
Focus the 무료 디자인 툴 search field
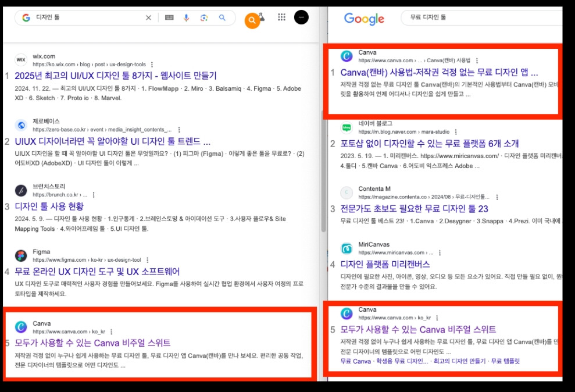(481, 17)
